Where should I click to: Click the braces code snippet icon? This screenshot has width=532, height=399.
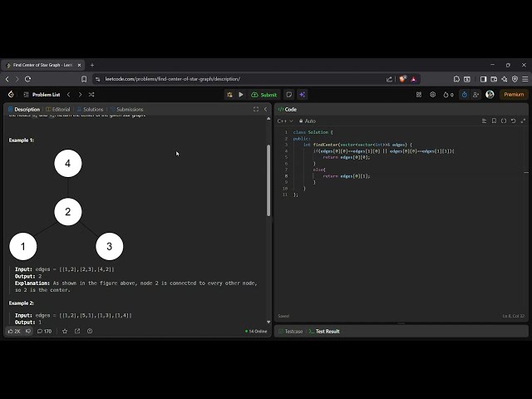504,121
